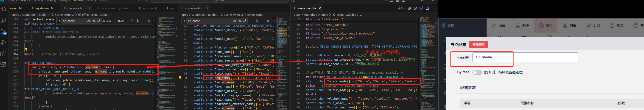Toggle Find in Selection in left find widget
The width and height of the screenshot is (644, 110).
pyautogui.click(x=143, y=21)
